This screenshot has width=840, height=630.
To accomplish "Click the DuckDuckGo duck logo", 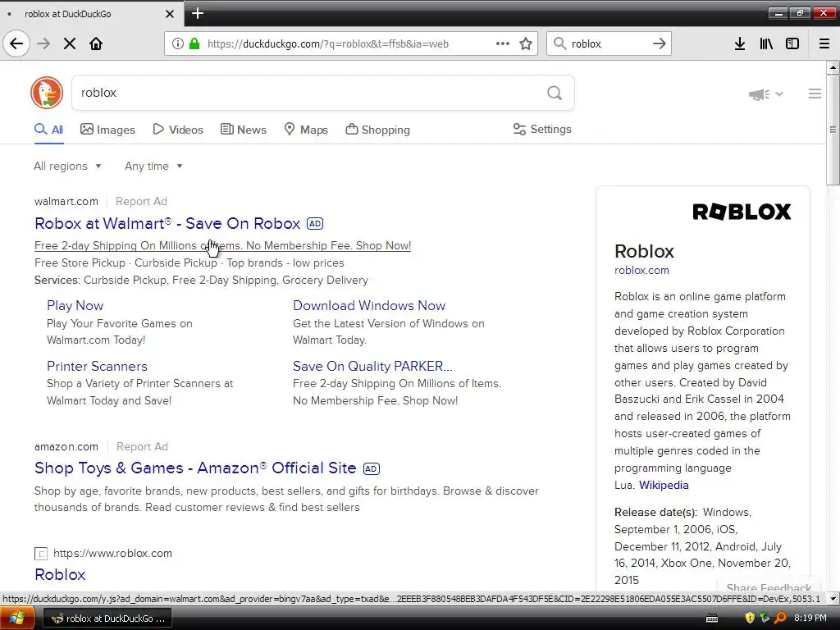I will click(47, 93).
